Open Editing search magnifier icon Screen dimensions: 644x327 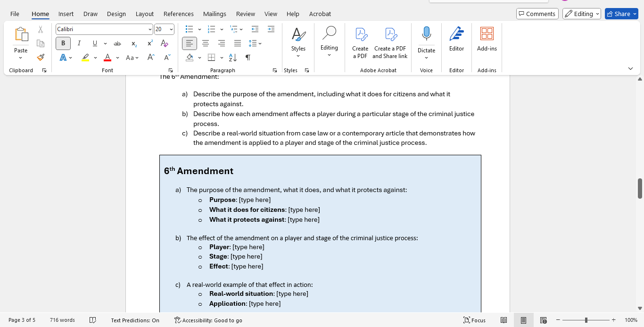(329, 33)
